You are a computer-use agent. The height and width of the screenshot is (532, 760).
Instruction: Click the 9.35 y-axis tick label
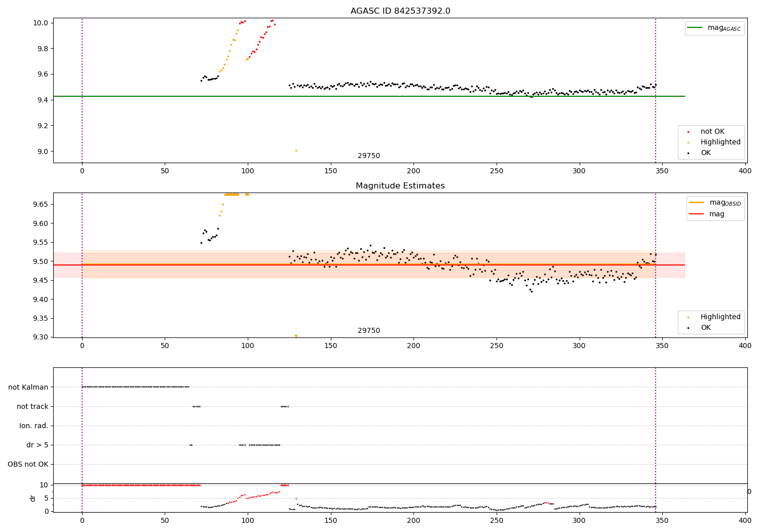[x=41, y=318]
